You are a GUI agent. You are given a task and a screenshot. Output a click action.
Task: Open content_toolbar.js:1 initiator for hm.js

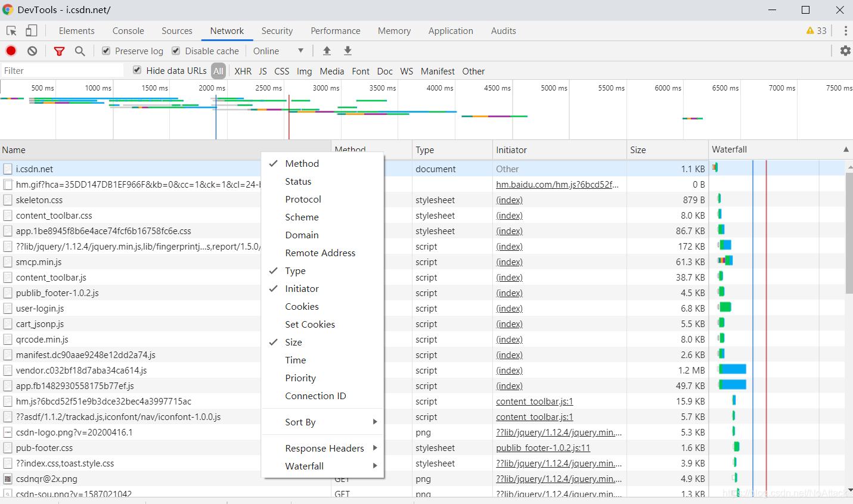click(535, 402)
